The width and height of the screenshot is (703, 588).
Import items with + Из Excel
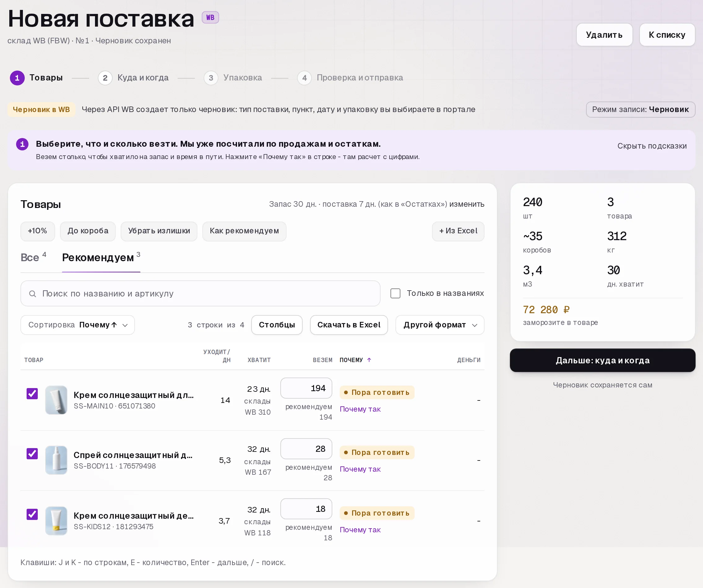[458, 231]
